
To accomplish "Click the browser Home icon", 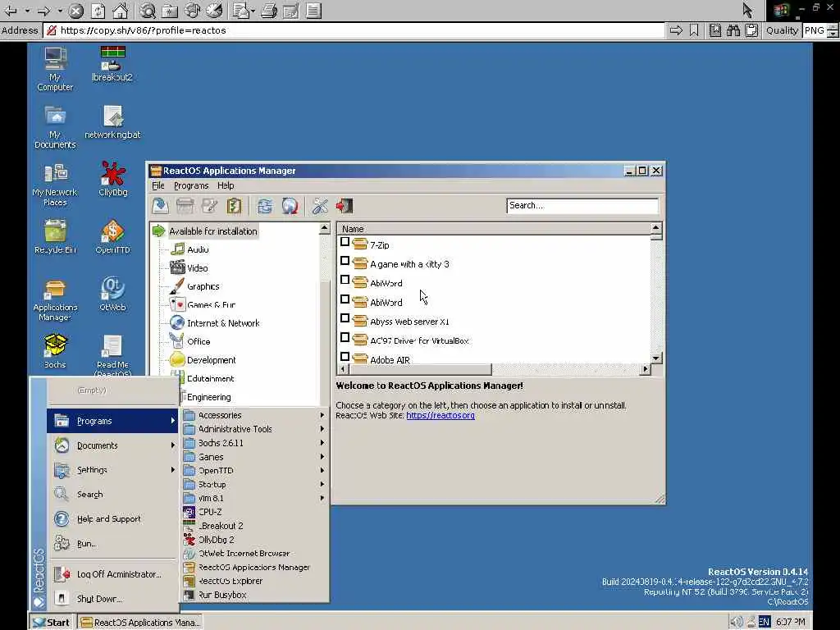I will tap(121, 10).
